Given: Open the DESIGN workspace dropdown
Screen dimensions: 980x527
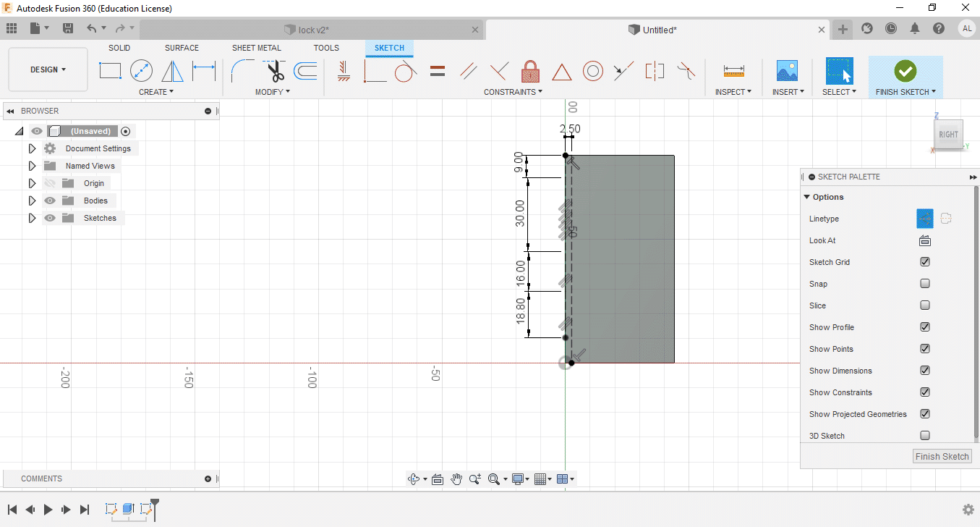Looking at the screenshot, I should click(48, 70).
